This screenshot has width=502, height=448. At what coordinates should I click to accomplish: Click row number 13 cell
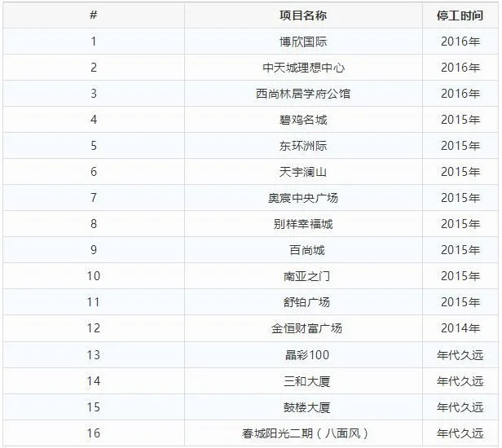click(x=94, y=355)
